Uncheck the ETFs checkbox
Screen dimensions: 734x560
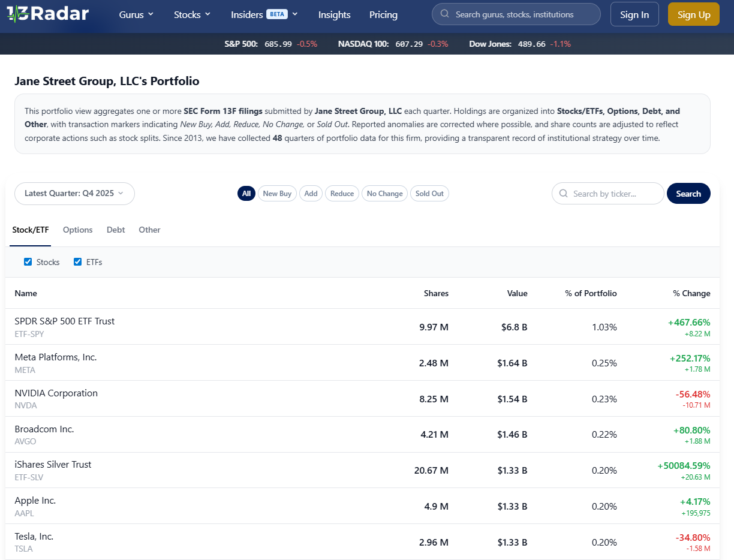77,262
